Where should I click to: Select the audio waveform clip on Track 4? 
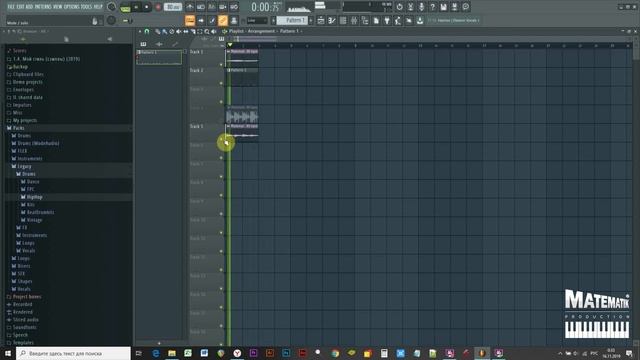click(242, 115)
